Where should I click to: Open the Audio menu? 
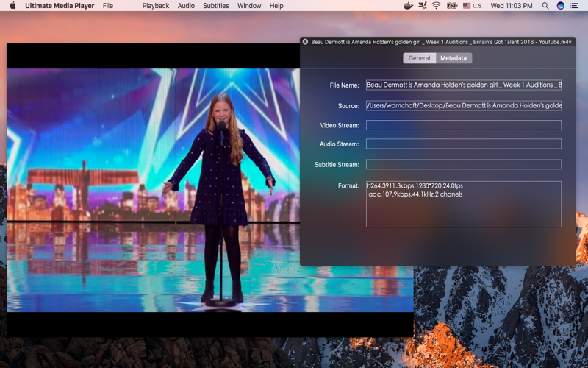click(x=186, y=6)
